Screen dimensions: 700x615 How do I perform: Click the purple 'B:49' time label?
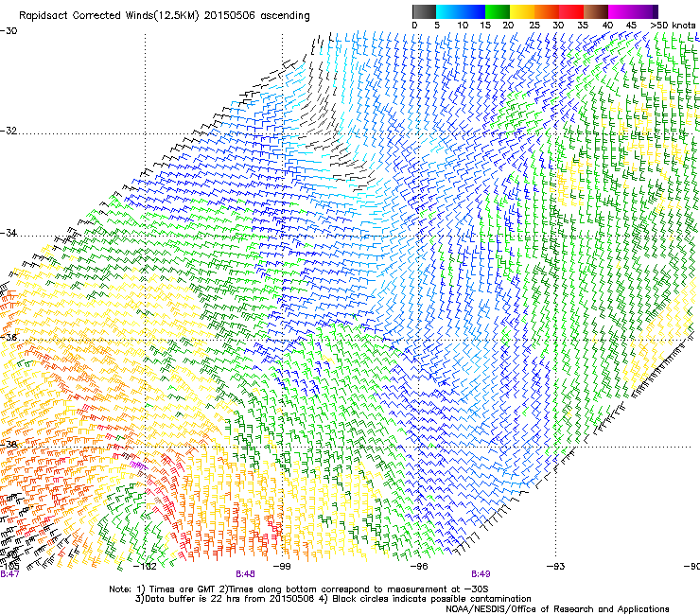pyautogui.click(x=481, y=574)
